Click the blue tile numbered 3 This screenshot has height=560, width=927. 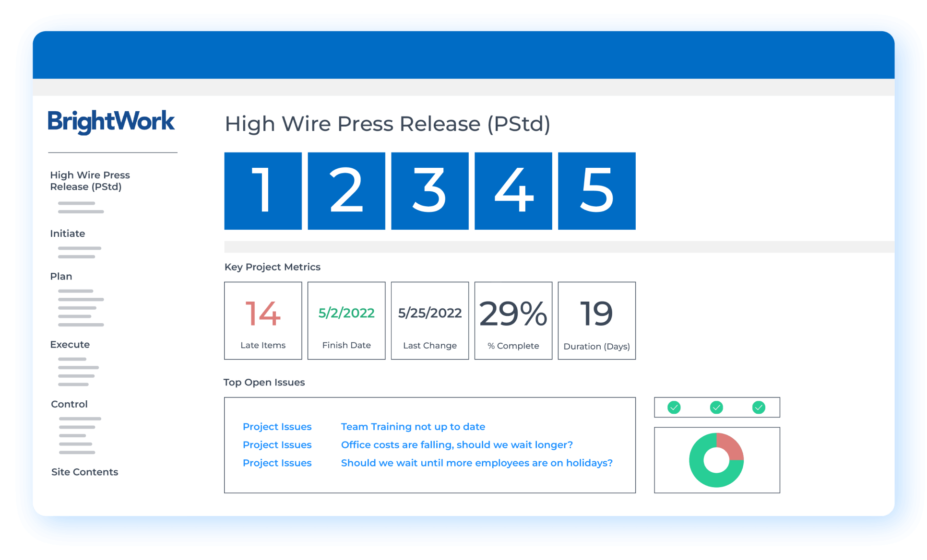pos(430,191)
